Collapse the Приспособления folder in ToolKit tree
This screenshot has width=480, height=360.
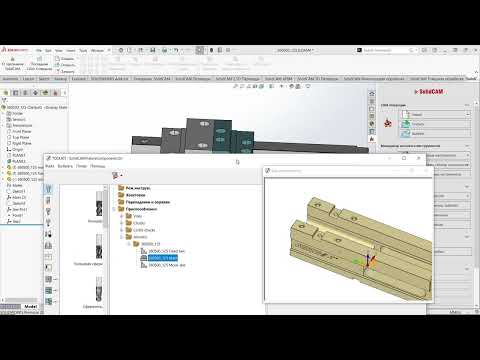114,209
